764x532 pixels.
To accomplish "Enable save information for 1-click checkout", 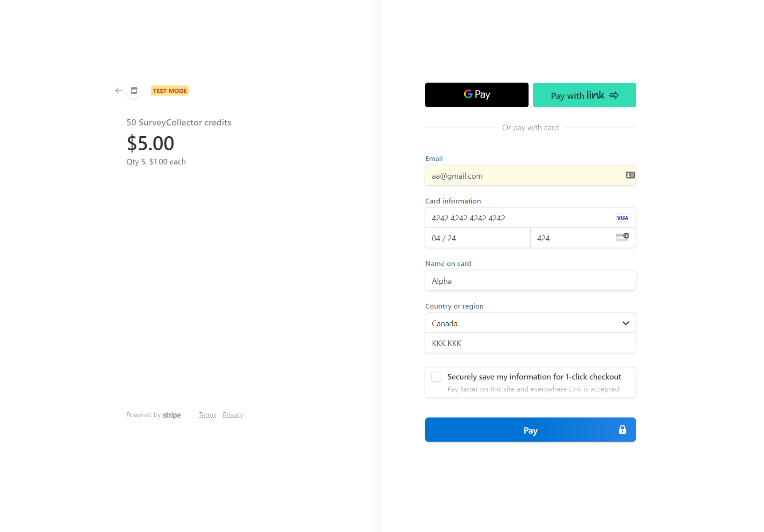I will click(x=436, y=377).
